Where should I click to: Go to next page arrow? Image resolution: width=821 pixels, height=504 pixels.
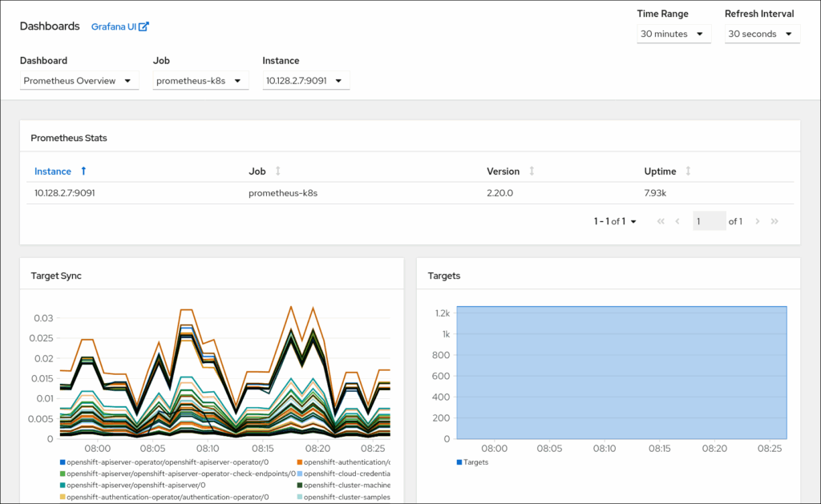tap(758, 222)
